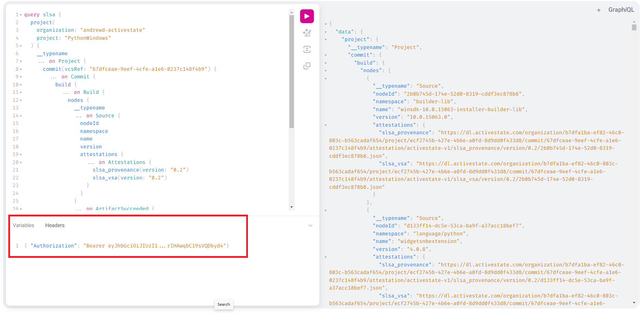Switch to the Variables tab

[x=23, y=225]
